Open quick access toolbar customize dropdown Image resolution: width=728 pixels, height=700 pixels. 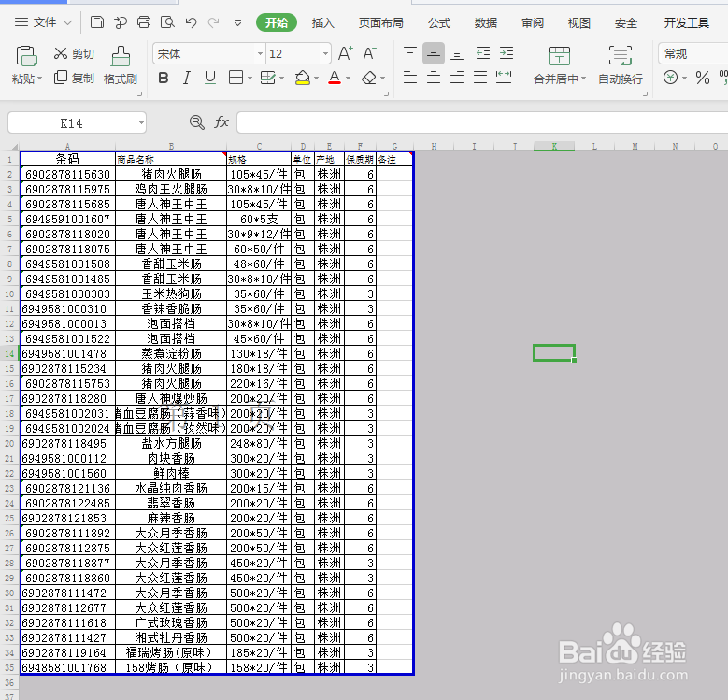237,22
